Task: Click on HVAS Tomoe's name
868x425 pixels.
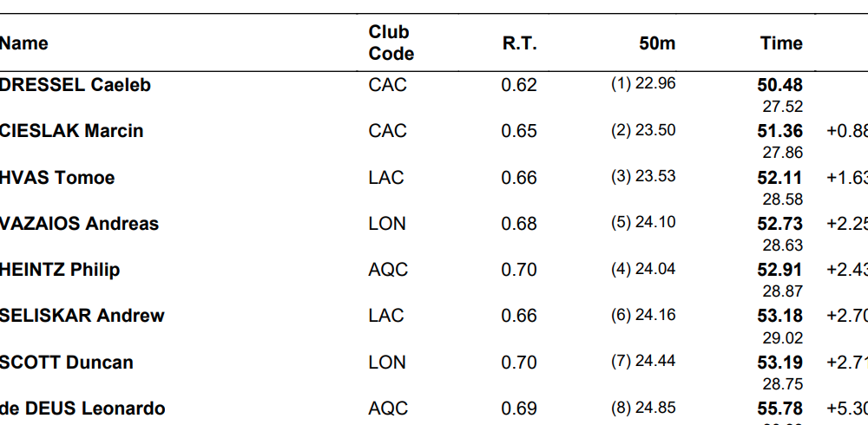Action: coord(57,178)
